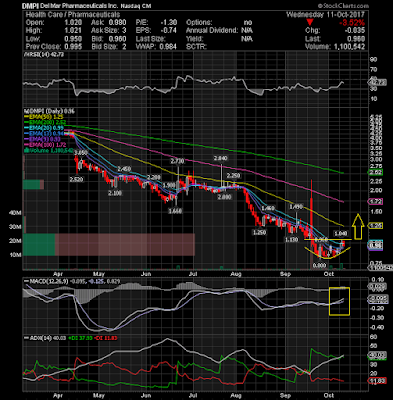Click the EMA(100) legend entry
The image size is (393, 400).
pos(45,145)
